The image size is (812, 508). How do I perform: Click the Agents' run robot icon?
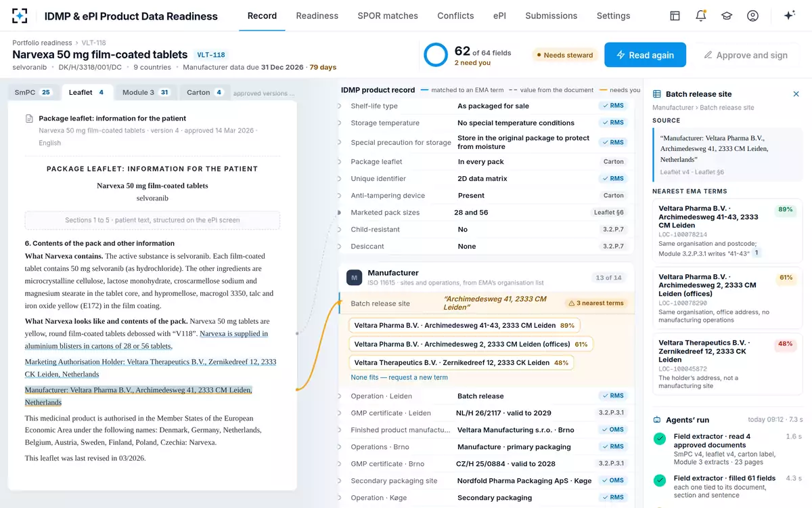click(x=656, y=420)
